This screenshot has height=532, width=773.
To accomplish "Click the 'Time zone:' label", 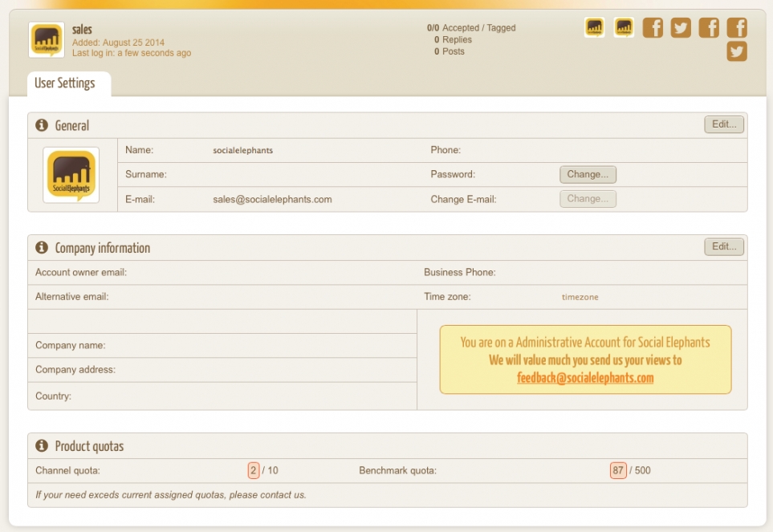I will (448, 297).
